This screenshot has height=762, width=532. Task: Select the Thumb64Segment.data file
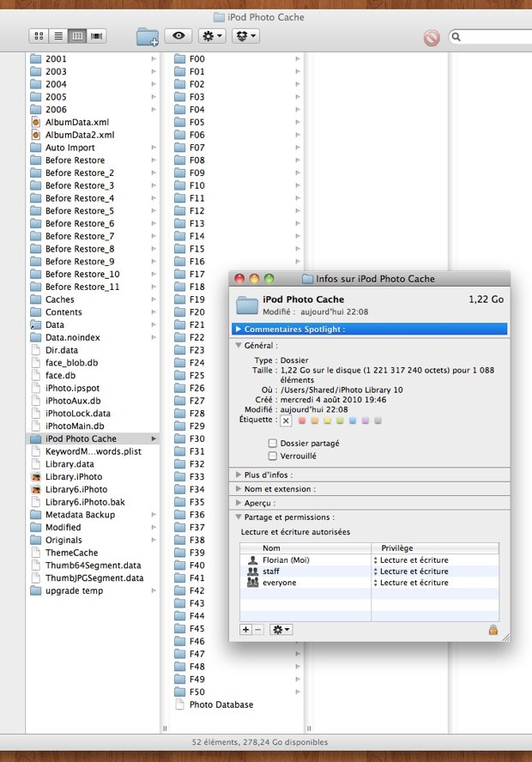(x=93, y=565)
